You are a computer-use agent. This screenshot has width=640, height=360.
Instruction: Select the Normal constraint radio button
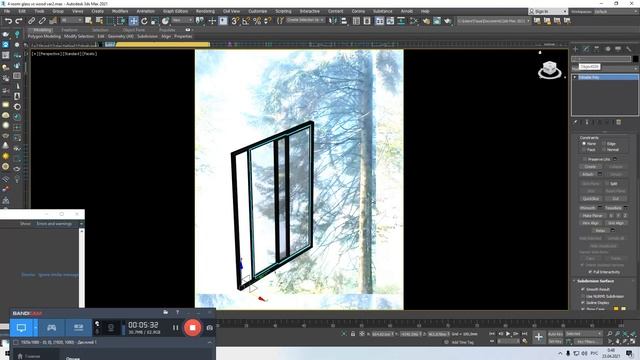point(604,150)
